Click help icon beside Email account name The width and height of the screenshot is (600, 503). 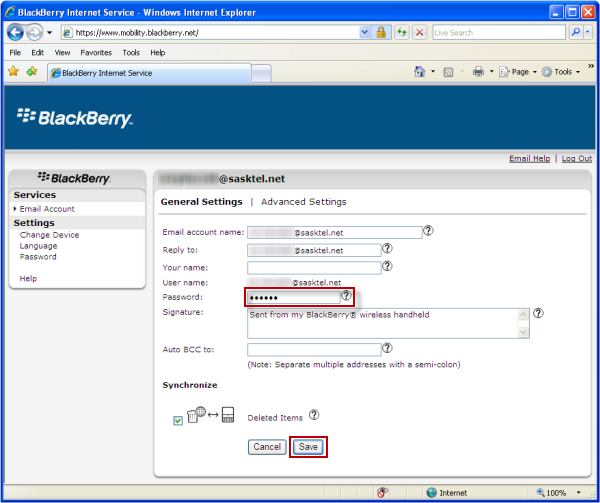point(428,231)
